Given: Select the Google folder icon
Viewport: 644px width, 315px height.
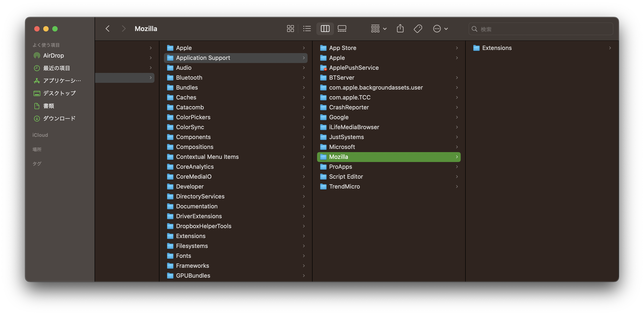Looking at the screenshot, I should [323, 117].
